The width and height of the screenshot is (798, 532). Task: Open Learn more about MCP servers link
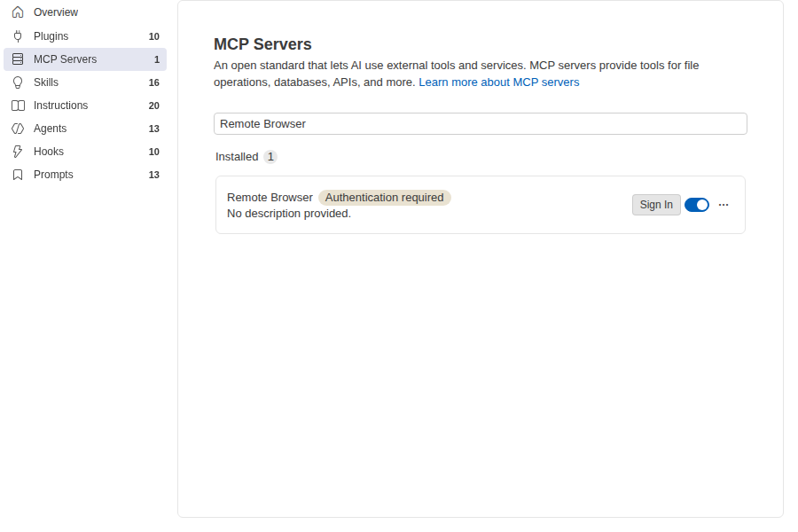(x=498, y=82)
